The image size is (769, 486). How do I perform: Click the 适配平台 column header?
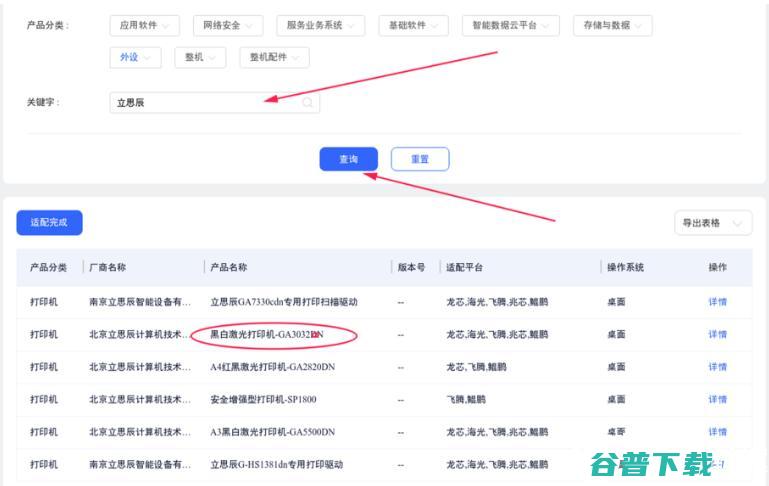tap(464, 267)
